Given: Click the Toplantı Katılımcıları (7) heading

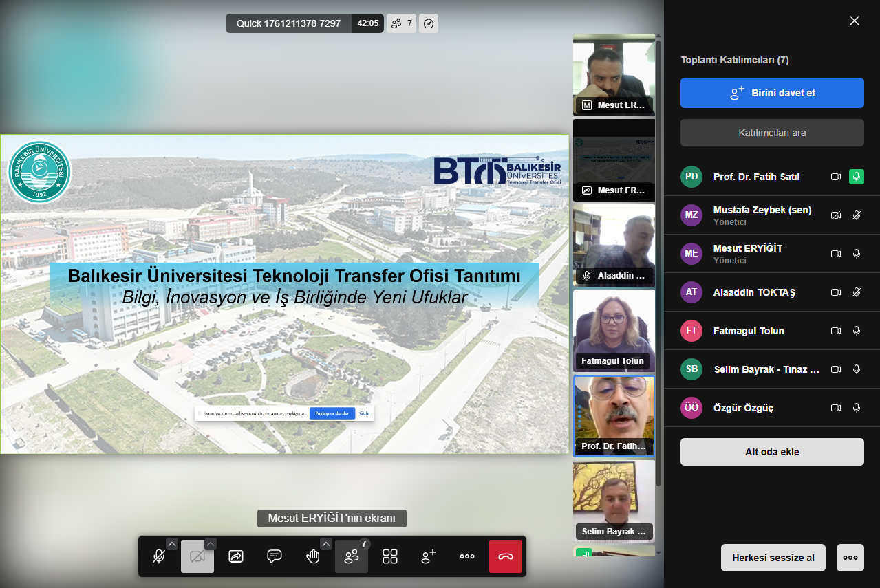Looking at the screenshot, I should point(735,60).
